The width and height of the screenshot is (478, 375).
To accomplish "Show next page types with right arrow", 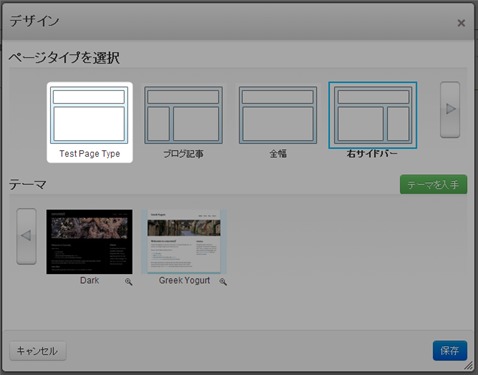I will [x=450, y=109].
